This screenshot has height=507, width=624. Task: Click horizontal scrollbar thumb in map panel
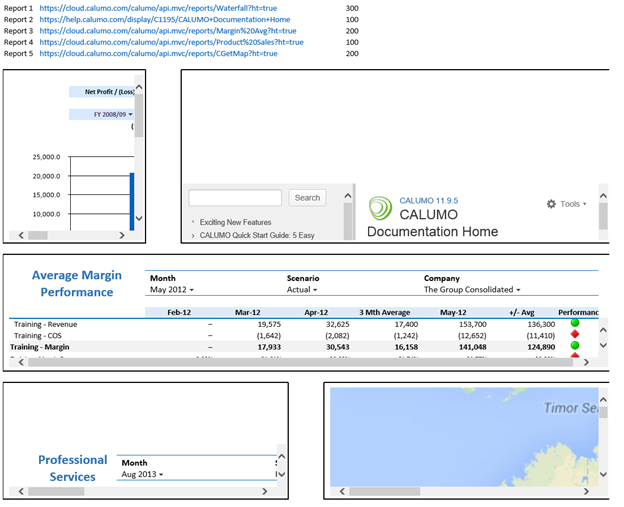tap(384, 491)
